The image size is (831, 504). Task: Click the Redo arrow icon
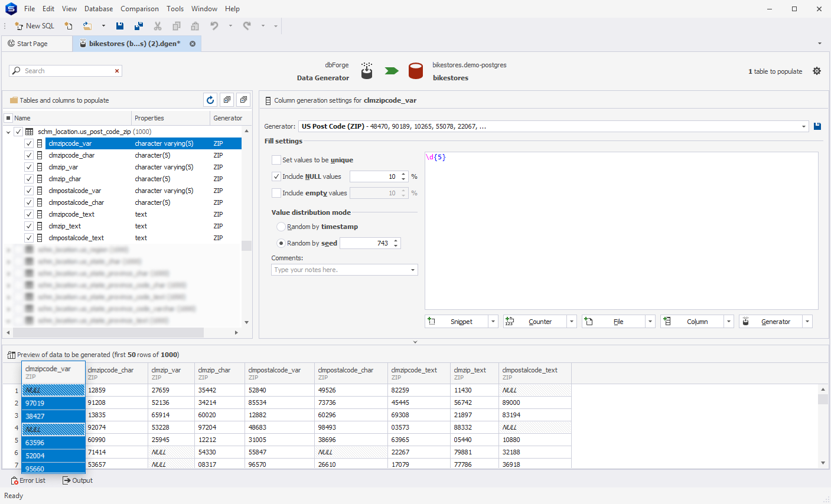coord(247,26)
